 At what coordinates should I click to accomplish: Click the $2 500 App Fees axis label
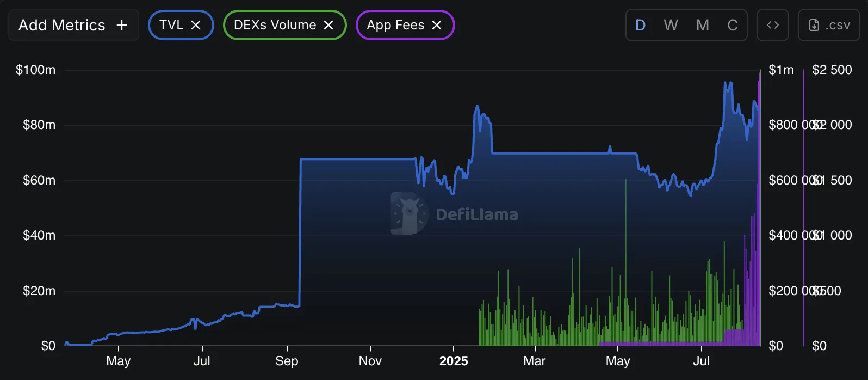coord(832,70)
